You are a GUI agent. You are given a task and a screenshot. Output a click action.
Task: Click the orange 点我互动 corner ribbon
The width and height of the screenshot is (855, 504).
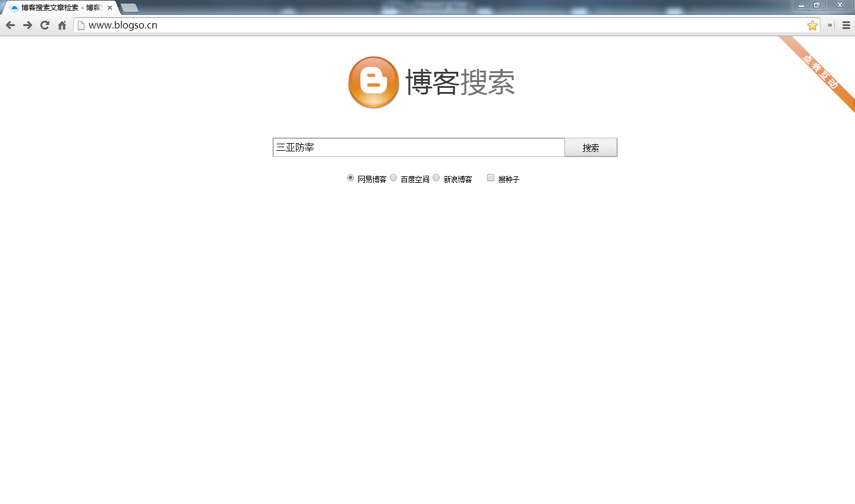coord(820,72)
